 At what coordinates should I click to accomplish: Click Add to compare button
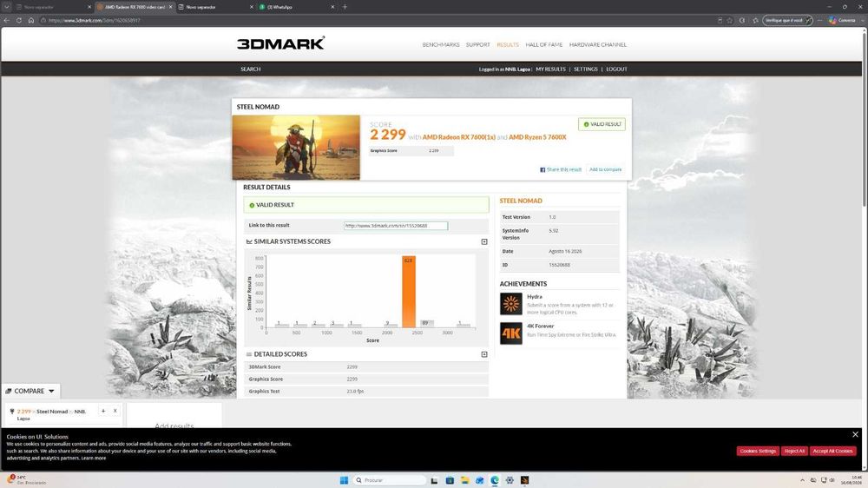[605, 169]
